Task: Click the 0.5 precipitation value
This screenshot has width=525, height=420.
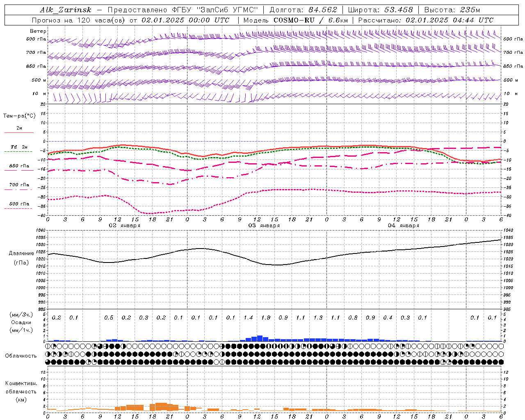Action: (x=109, y=318)
